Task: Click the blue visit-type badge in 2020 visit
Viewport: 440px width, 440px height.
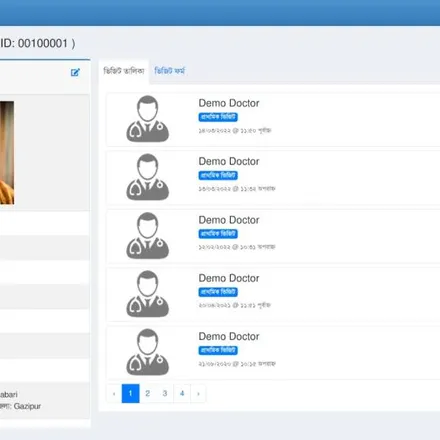Action: coord(218,350)
